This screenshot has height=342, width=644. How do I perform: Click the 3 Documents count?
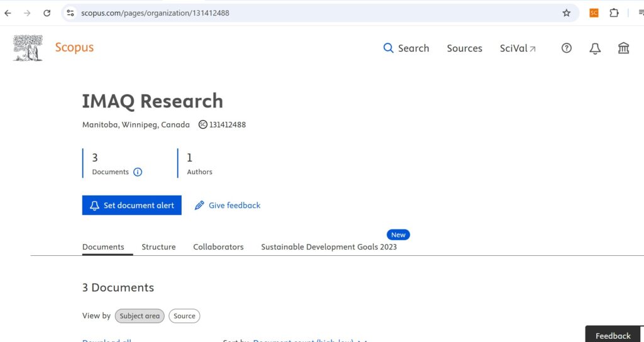[95, 158]
